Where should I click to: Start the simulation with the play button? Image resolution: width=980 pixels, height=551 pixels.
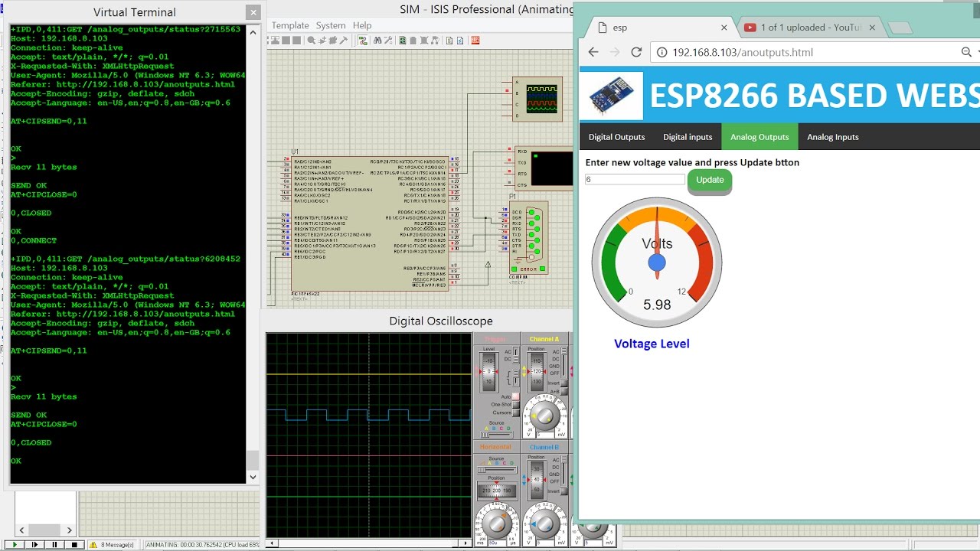(14, 544)
